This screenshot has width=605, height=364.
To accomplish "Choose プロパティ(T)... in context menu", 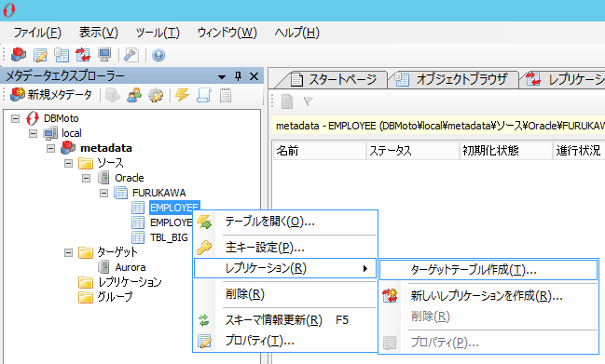I will click(x=285, y=341).
